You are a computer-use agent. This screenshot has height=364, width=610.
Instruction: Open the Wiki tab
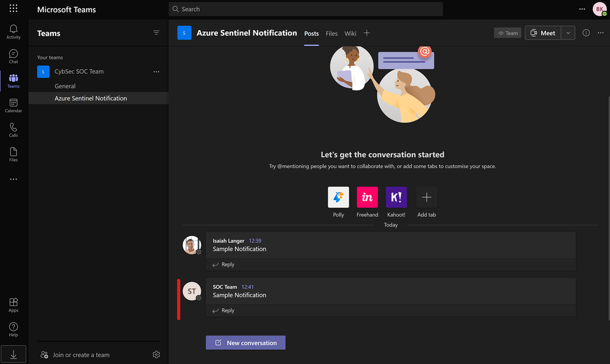(x=350, y=34)
